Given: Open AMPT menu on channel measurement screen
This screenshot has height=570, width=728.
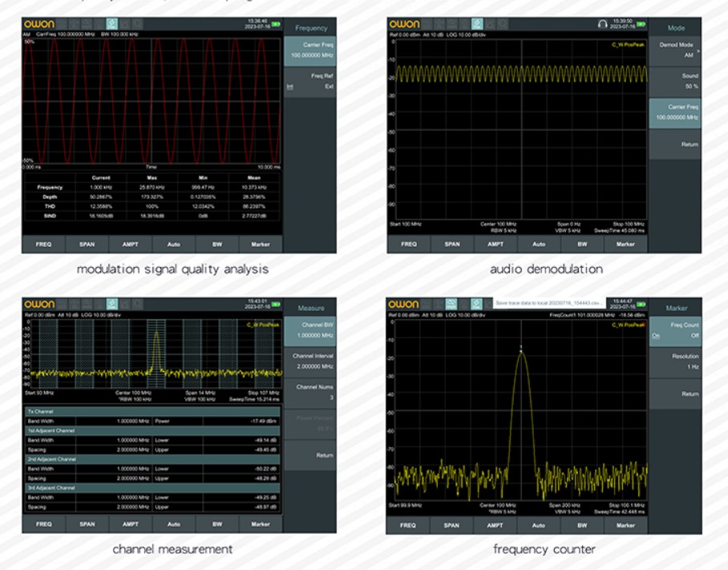Looking at the screenshot, I should tap(131, 524).
